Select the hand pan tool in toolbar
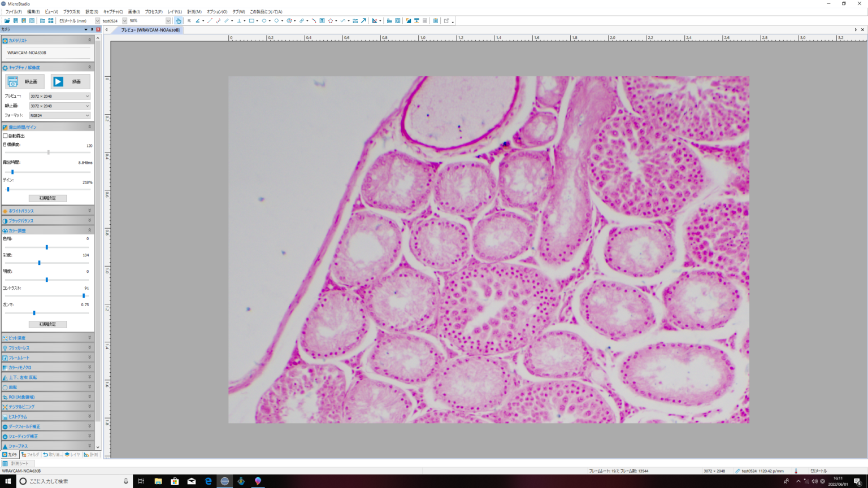The image size is (868, 488). (x=179, y=21)
